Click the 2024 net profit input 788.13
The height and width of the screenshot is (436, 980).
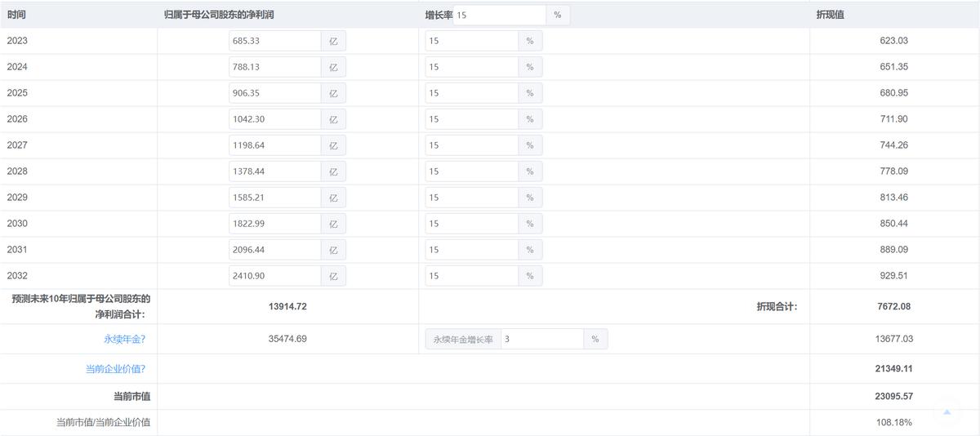pyautogui.click(x=274, y=67)
